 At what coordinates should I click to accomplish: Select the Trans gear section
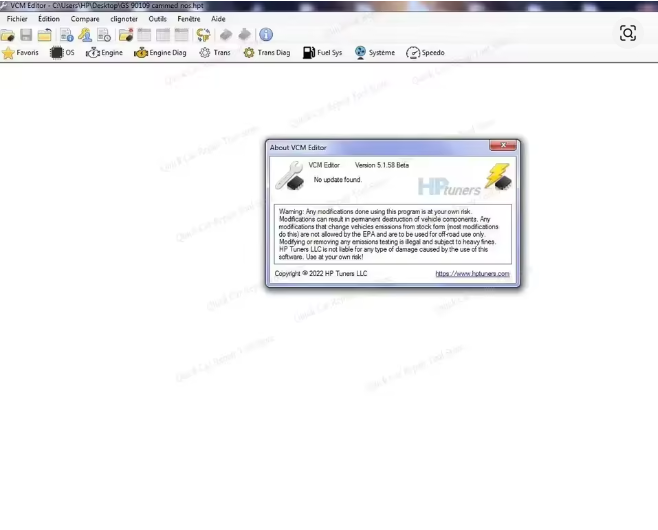click(x=215, y=53)
